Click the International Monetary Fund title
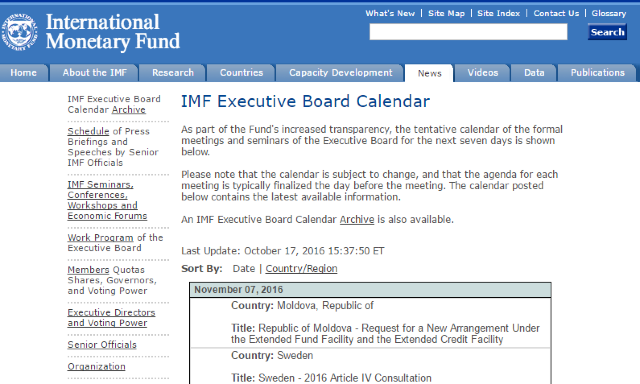640x384 pixels. click(x=113, y=32)
